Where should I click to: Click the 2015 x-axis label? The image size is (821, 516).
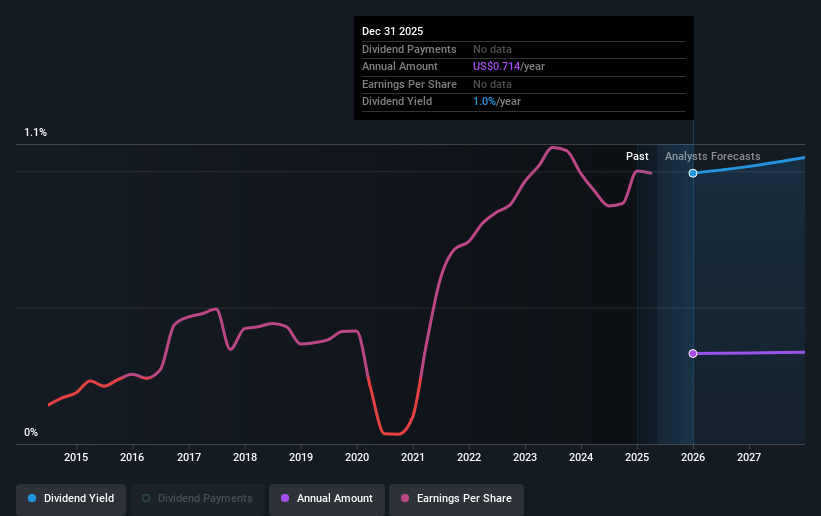76,457
